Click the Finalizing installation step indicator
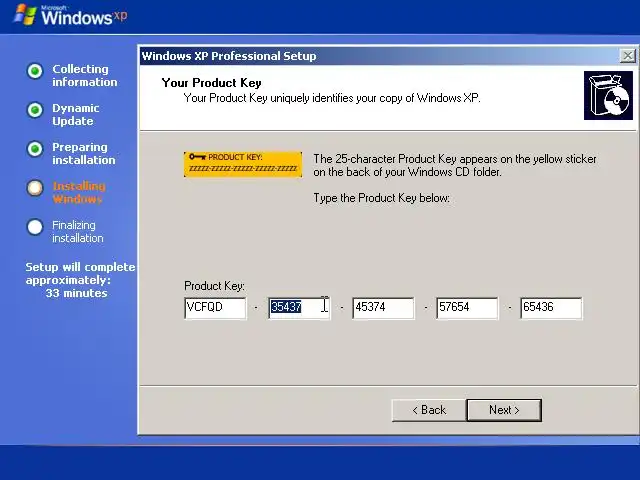640x480 pixels. [x=35, y=227]
